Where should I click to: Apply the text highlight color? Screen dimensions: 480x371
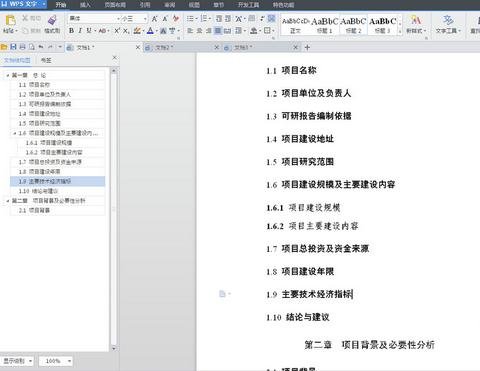pyautogui.click(x=137, y=31)
